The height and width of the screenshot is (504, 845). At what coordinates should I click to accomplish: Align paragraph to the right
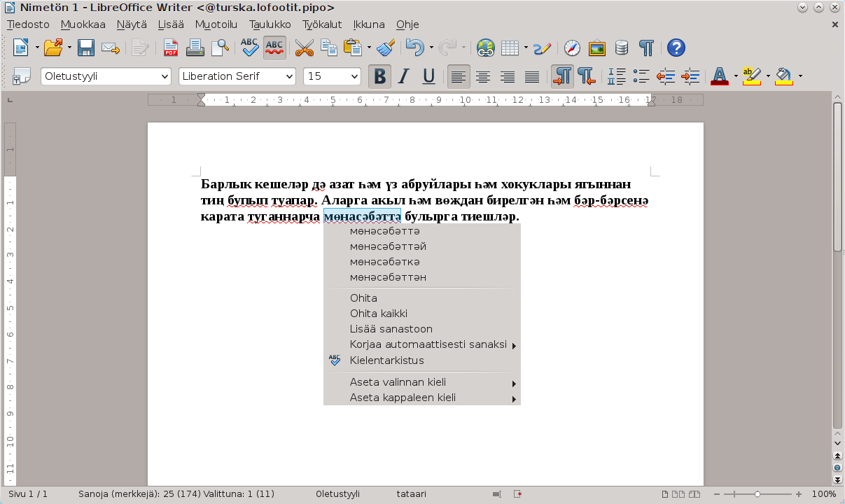coord(508,76)
